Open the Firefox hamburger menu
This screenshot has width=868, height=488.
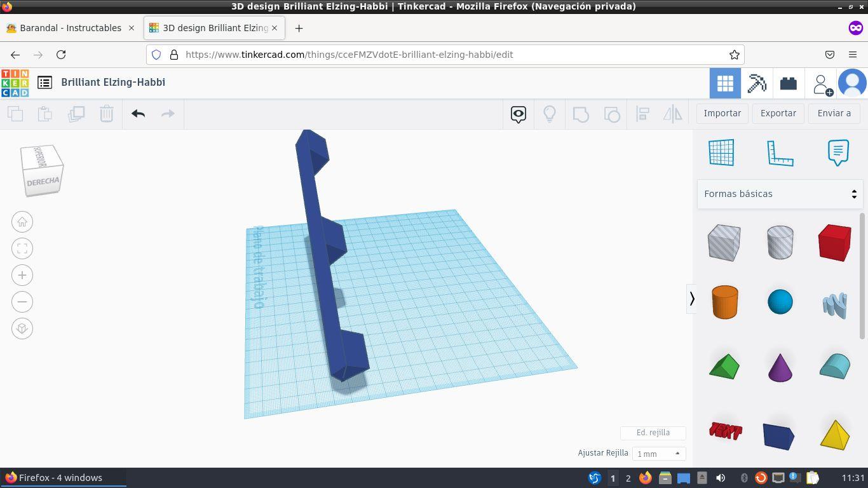853,55
